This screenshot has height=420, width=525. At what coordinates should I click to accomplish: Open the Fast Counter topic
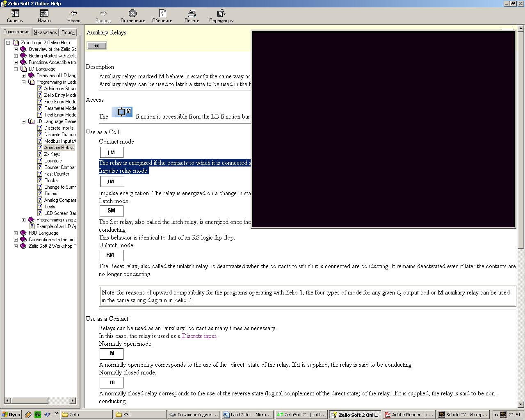(57, 174)
